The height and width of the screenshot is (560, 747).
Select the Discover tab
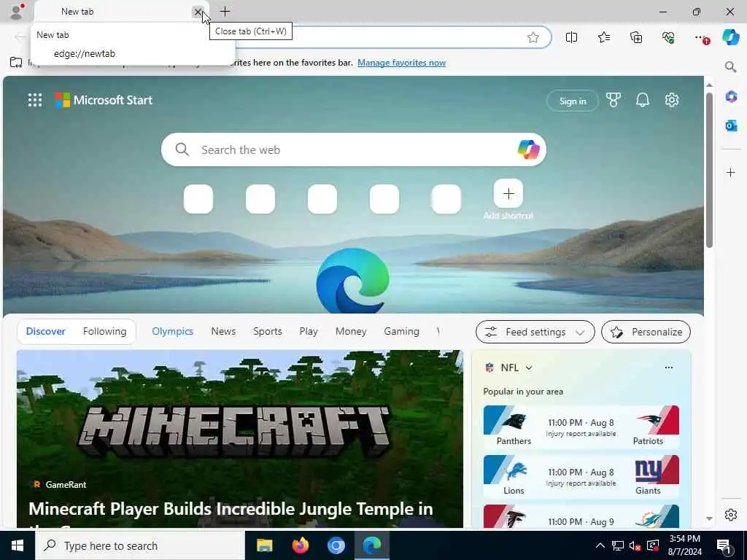pyautogui.click(x=46, y=332)
